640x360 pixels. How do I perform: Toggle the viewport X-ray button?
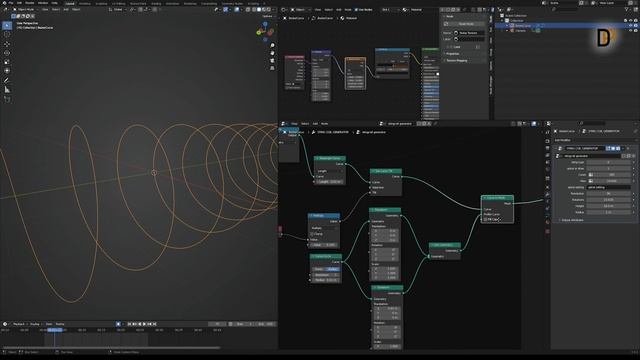pos(247,9)
